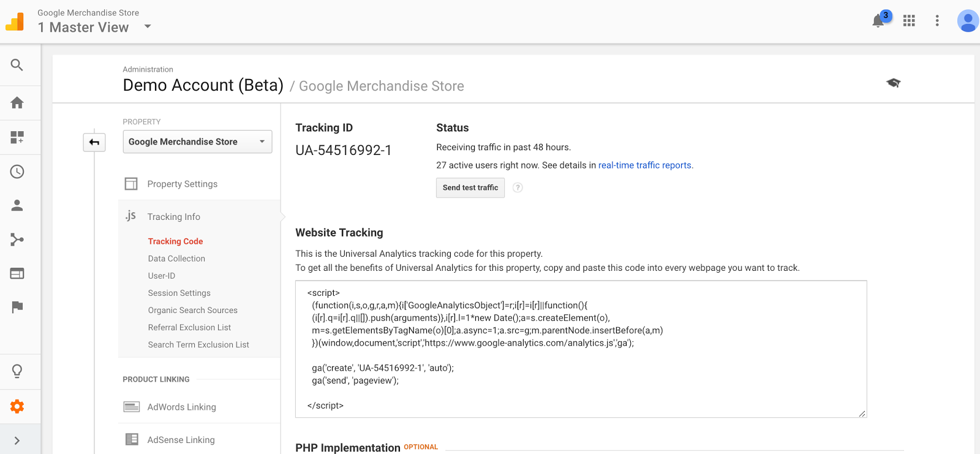Image resolution: width=980 pixels, height=454 pixels.
Task: Select Session Settings menu item
Action: [x=179, y=293]
